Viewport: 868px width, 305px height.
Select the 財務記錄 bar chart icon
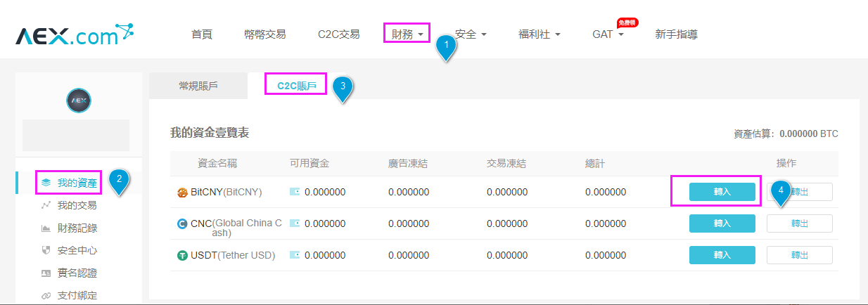46,228
